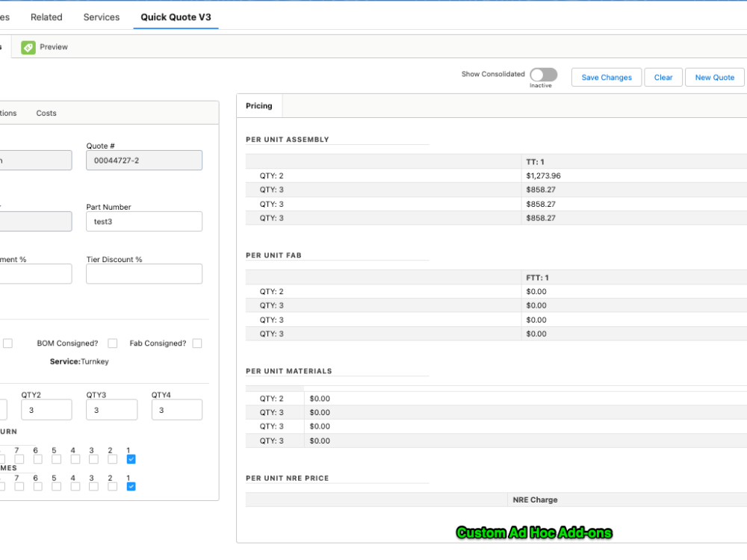Click the Save Changes button
This screenshot has width=747, height=560.
tap(606, 77)
